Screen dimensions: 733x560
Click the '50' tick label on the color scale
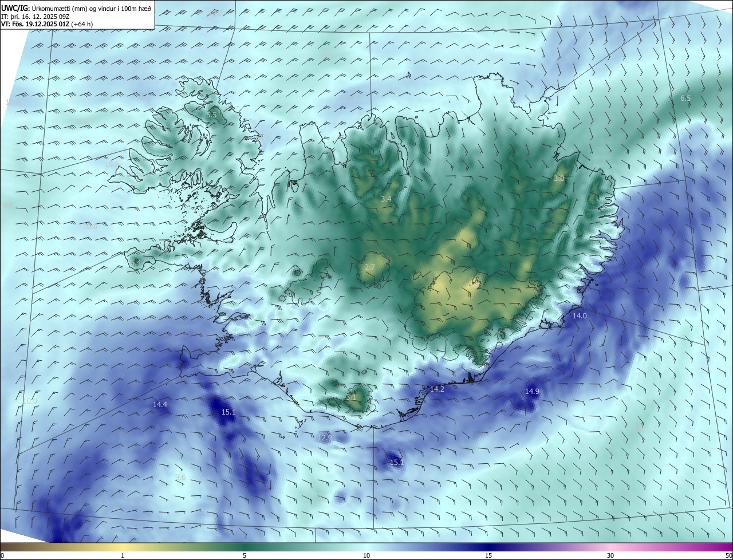(728, 555)
